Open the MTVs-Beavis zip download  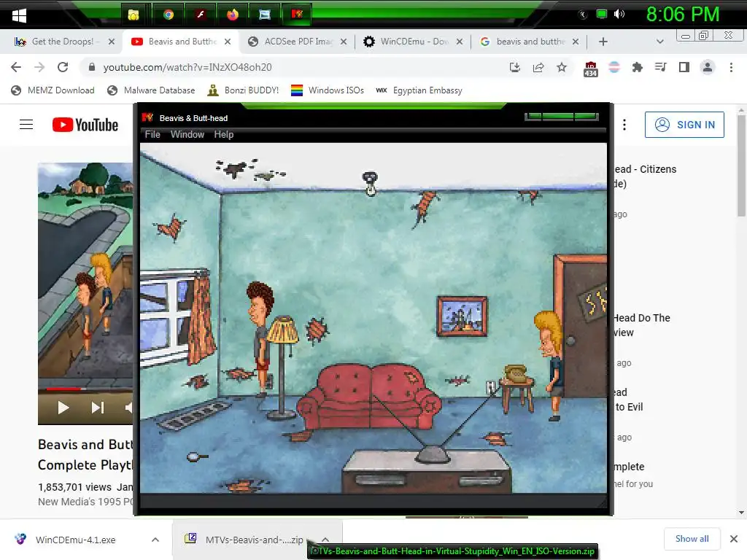244,540
